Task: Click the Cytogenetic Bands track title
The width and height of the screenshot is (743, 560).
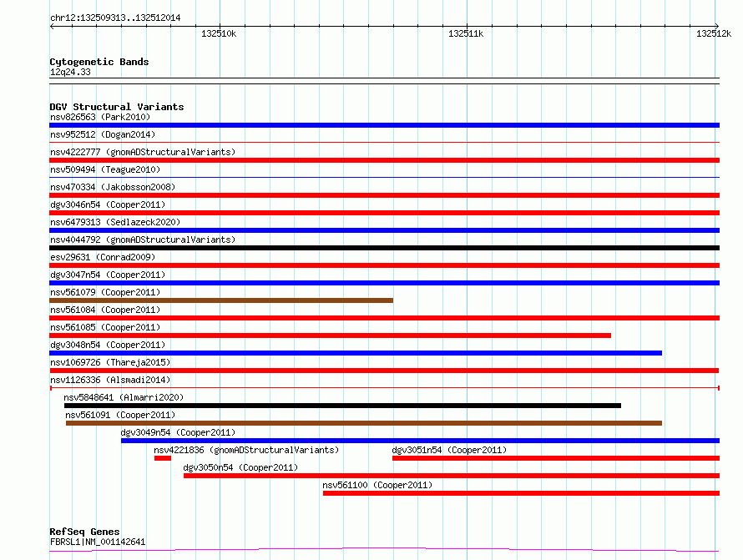Action: coord(99,62)
